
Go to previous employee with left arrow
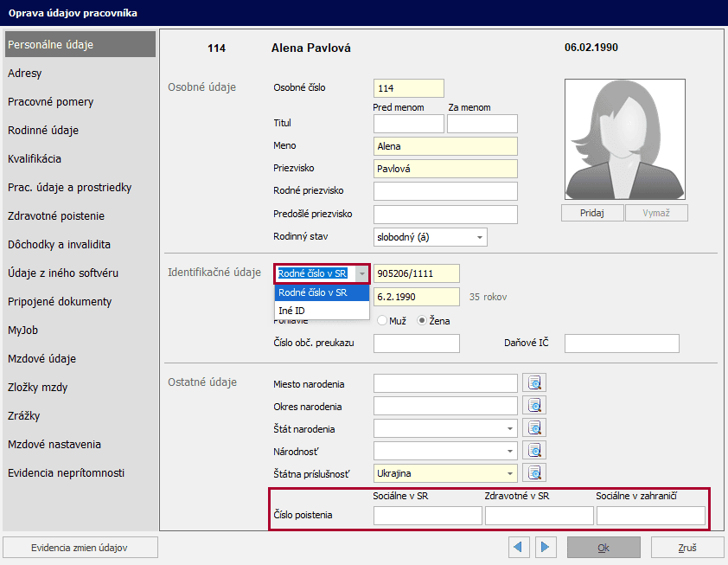[519, 548]
